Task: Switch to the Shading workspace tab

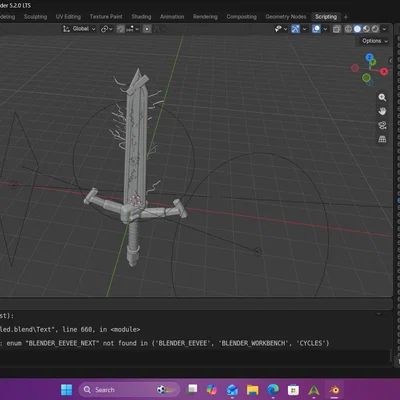Action: [x=141, y=17]
